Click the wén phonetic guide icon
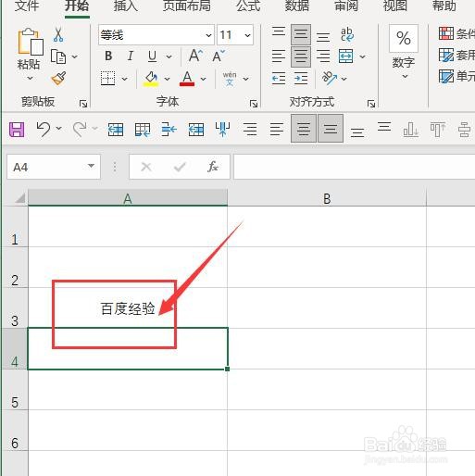Screen dimensions: 475x476 click(x=230, y=79)
